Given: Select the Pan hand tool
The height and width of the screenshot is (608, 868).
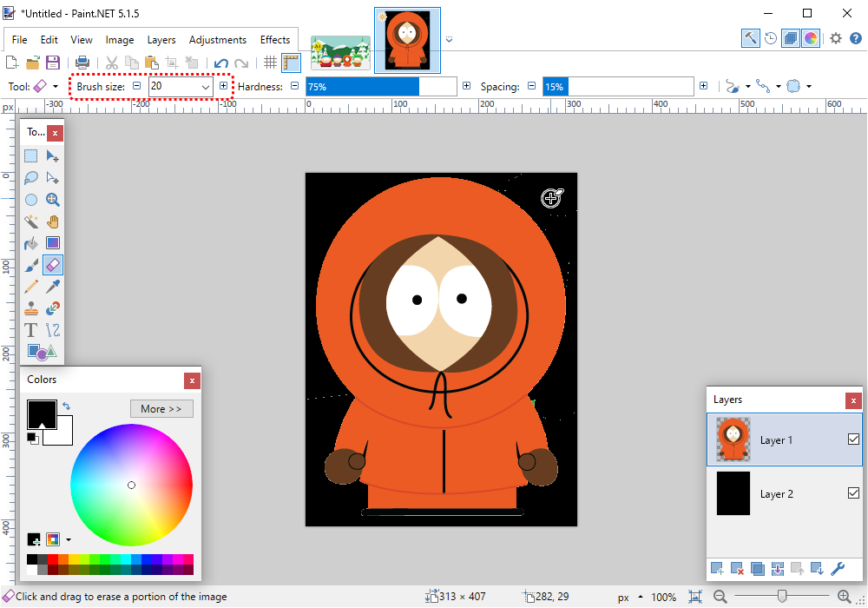Looking at the screenshot, I should (x=53, y=221).
